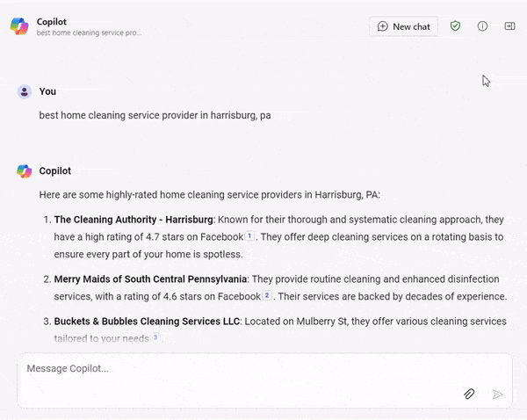
Task: Start a New chat
Action: point(403,26)
